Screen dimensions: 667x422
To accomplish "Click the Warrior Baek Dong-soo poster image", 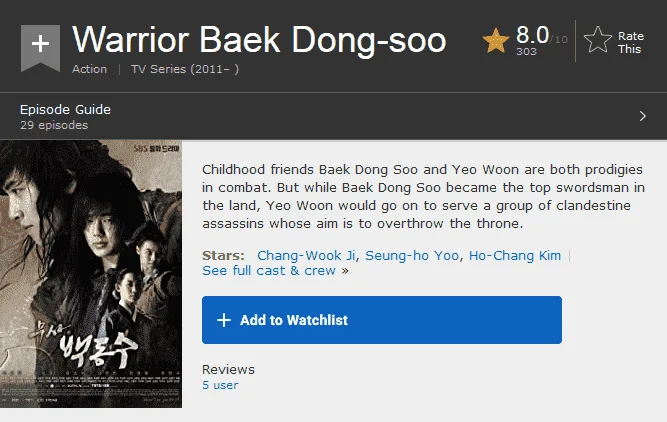I will click(91, 274).
